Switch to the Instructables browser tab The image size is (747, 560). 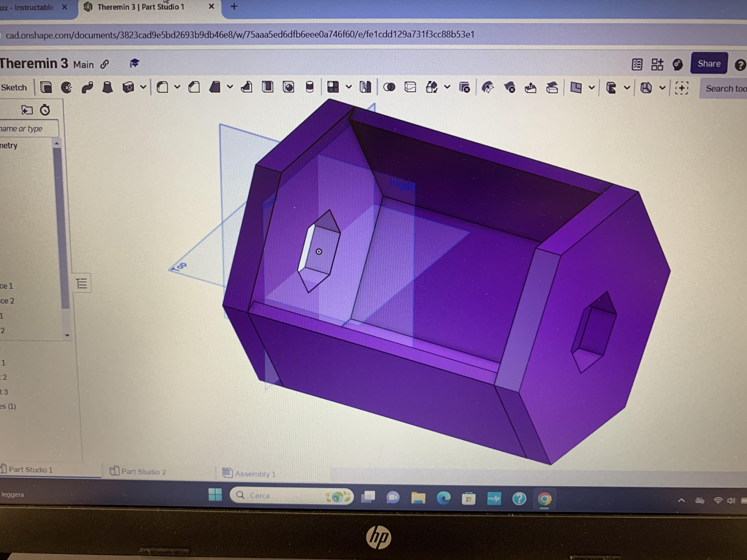[x=27, y=7]
